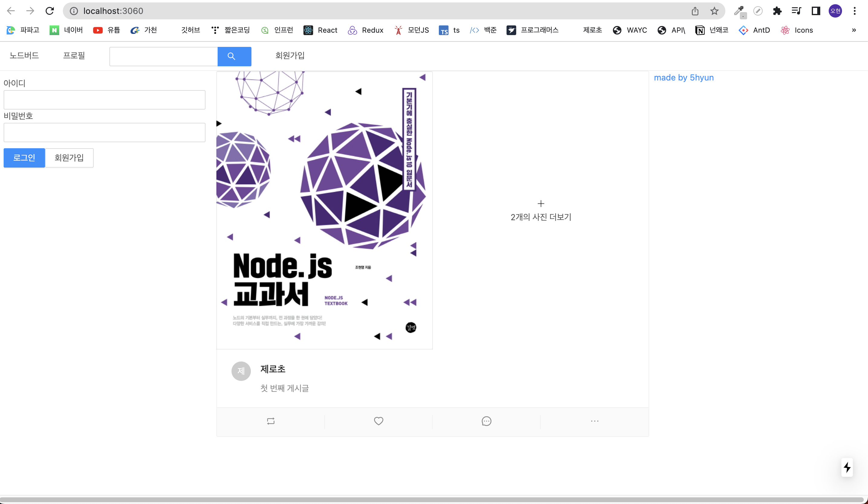Viewport: 868px width, 504px height.
Task: Bookmark this page with the star icon
Action: point(714,11)
